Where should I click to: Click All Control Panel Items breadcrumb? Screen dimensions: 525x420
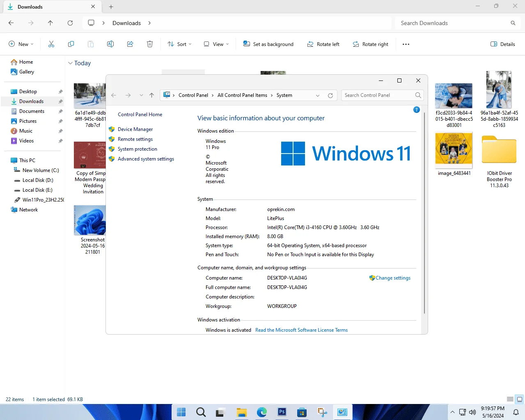coord(242,95)
